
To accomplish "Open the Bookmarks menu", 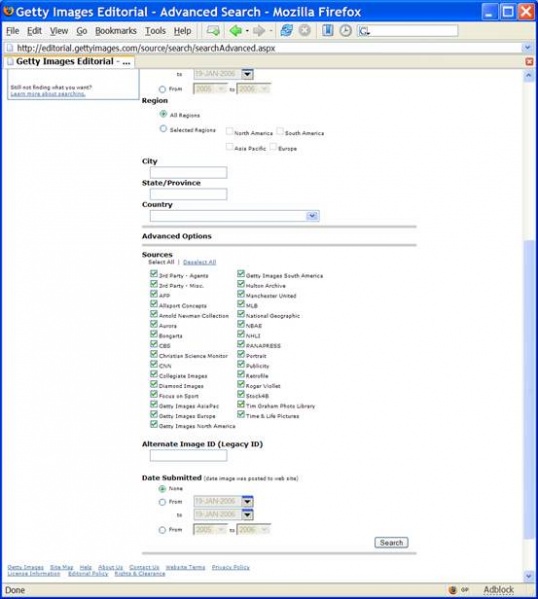I will [x=116, y=31].
